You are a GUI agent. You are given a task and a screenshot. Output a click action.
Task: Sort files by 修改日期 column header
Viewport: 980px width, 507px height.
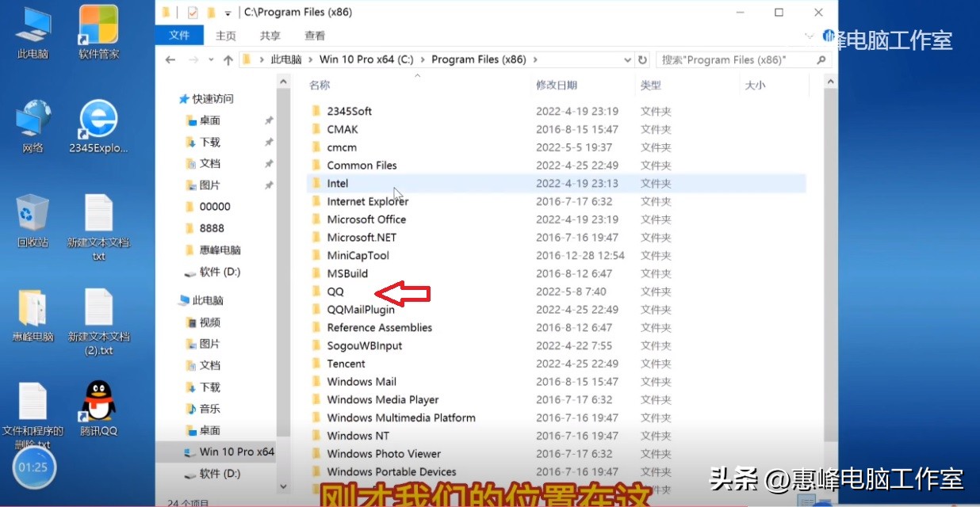tap(558, 85)
